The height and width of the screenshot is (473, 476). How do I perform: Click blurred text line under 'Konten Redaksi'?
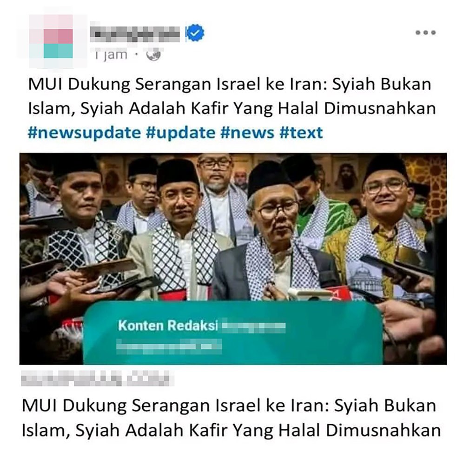[169, 346]
